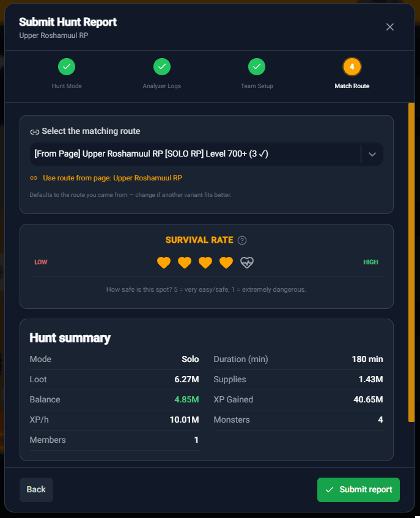420x518 pixels.
Task: Click the Analyzer Logs step checkmark icon
Action: pos(161,67)
